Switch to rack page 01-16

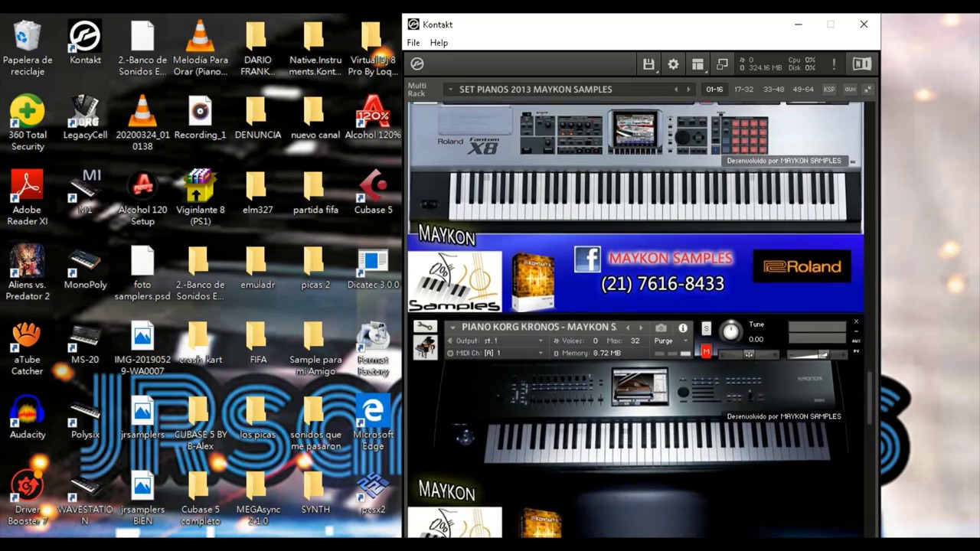point(714,90)
